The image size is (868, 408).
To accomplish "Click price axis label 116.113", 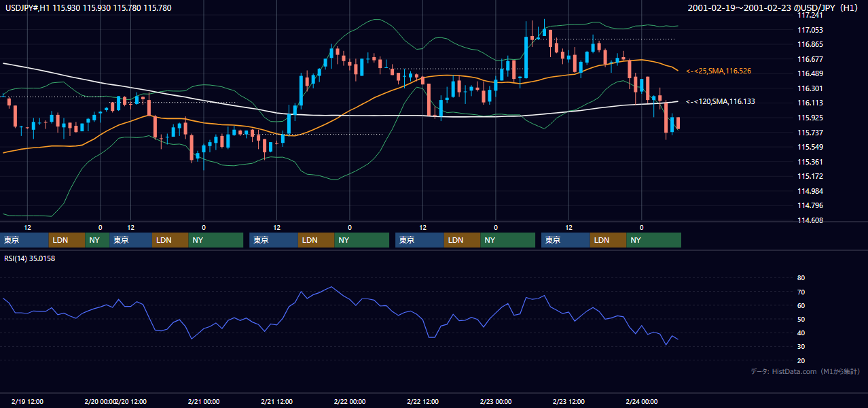I will tap(810, 103).
